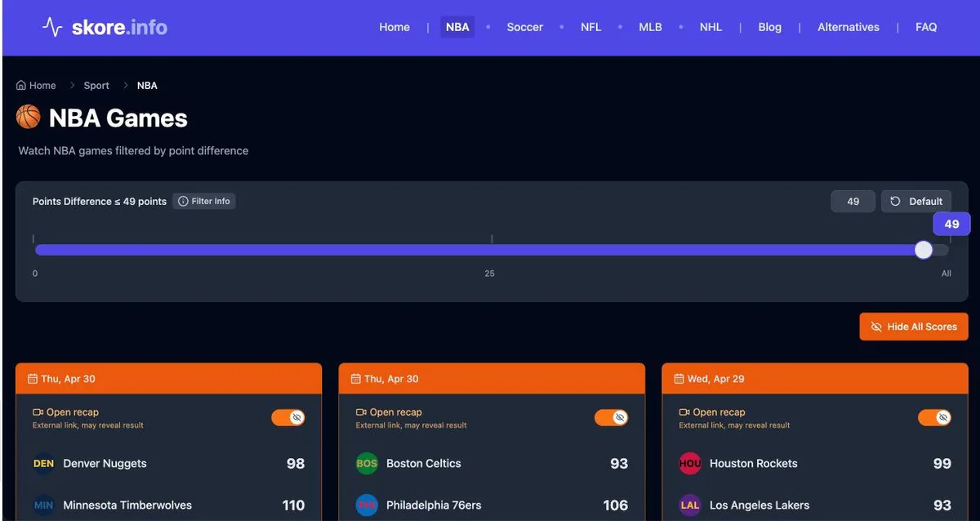Click the Houston Rockets score 99

pyautogui.click(x=942, y=463)
